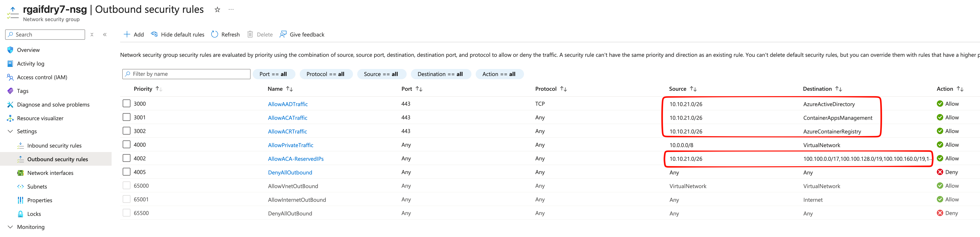Open Diagnose and solve problems
This screenshot has height=237, width=980.
(53, 104)
